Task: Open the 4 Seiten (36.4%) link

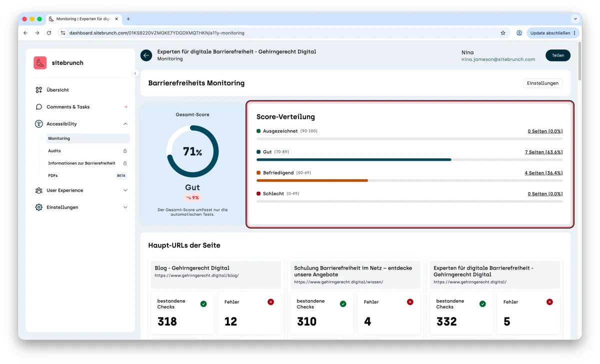Action: click(543, 173)
